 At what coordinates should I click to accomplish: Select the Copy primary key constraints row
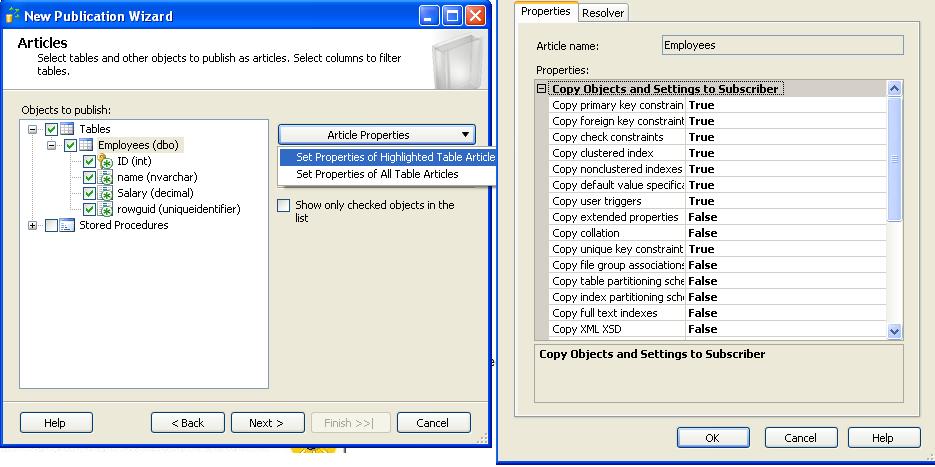pos(717,105)
